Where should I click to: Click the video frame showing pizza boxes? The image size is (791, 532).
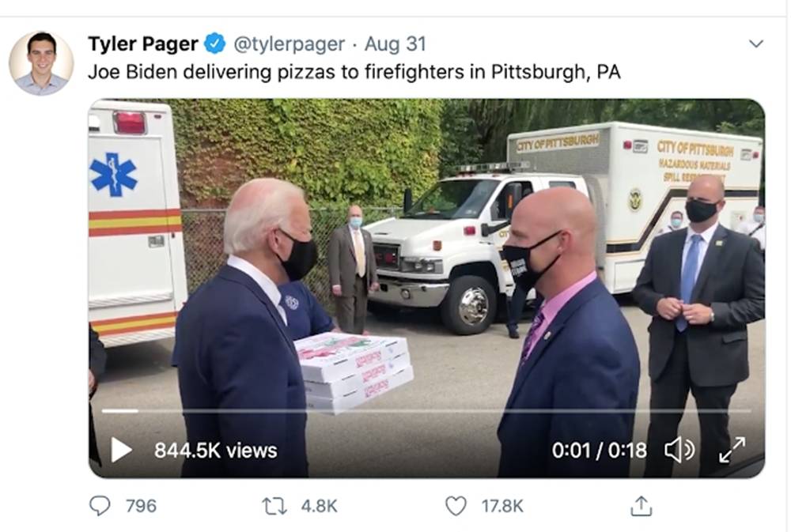tap(427, 288)
